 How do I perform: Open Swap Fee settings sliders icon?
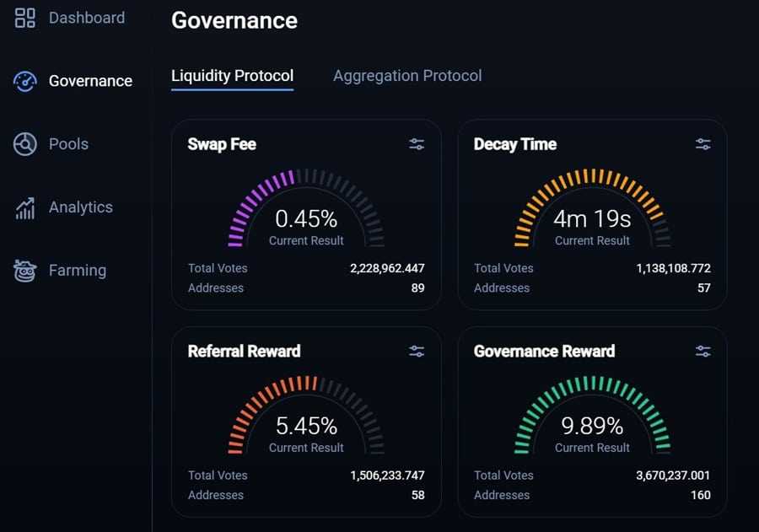(x=417, y=144)
